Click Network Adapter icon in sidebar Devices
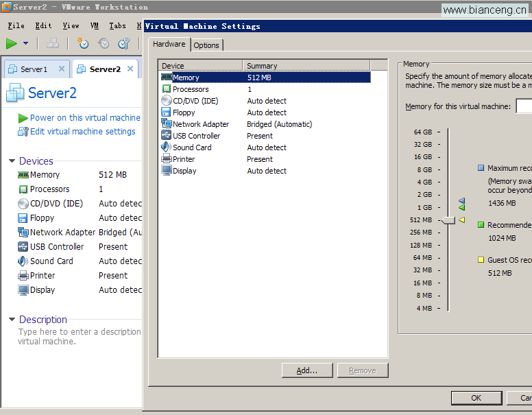 (23, 233)
